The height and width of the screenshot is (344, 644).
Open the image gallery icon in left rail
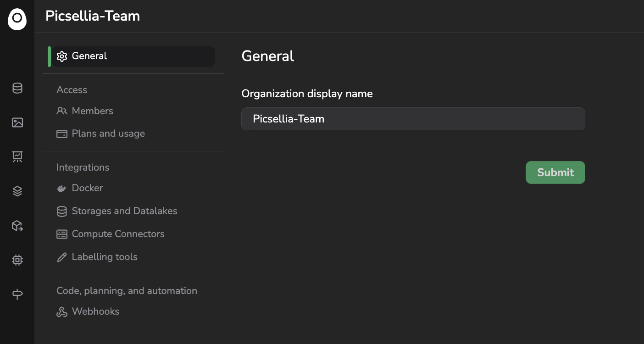point(17,122)
